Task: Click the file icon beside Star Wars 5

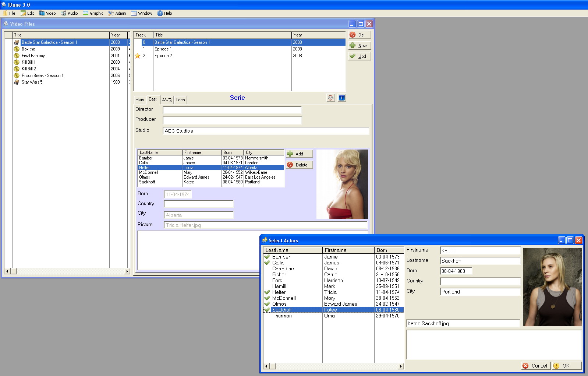Action: [x=17, y=82]
